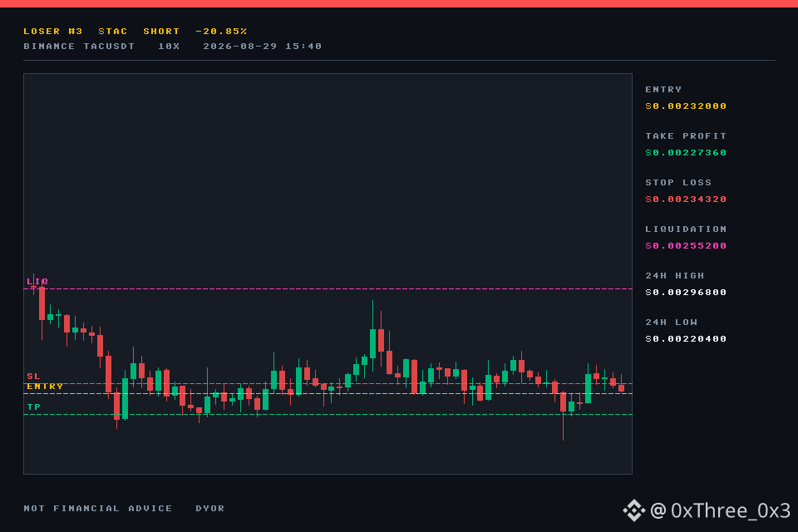Click the 24H LOW heading
The image size is (798, 532).
coord(672,323)
